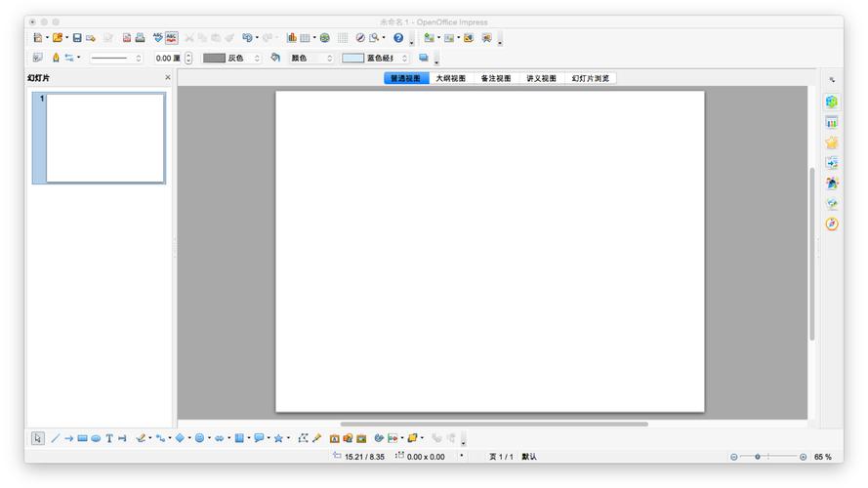868x488 pixels.
Task: Click the zoom slider handle in status bar
Action: 758,457
